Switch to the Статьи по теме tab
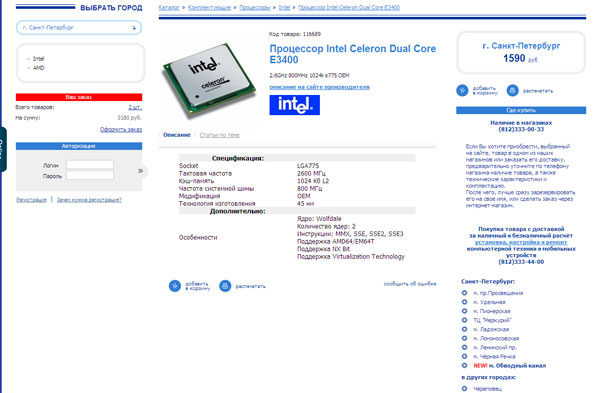Image resolution: width=595 pixels, height=393 pixels. pyautogui.click(x=219, y=135)
